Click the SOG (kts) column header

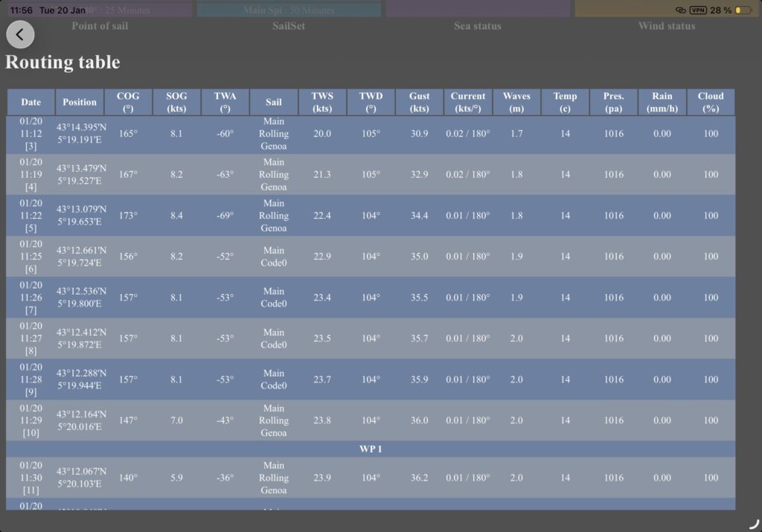point(176,101)
